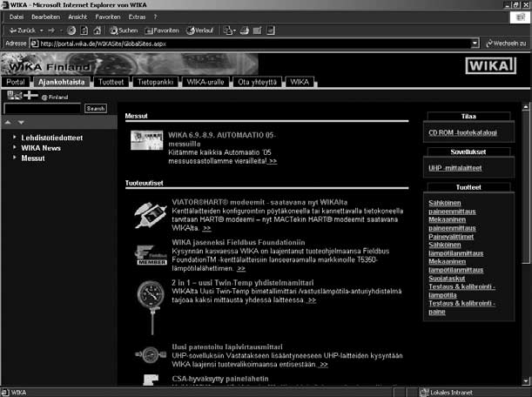This screenshot has height=397, width=532.
Task: Open the Favoriten toolbar button
Action: 162,30
